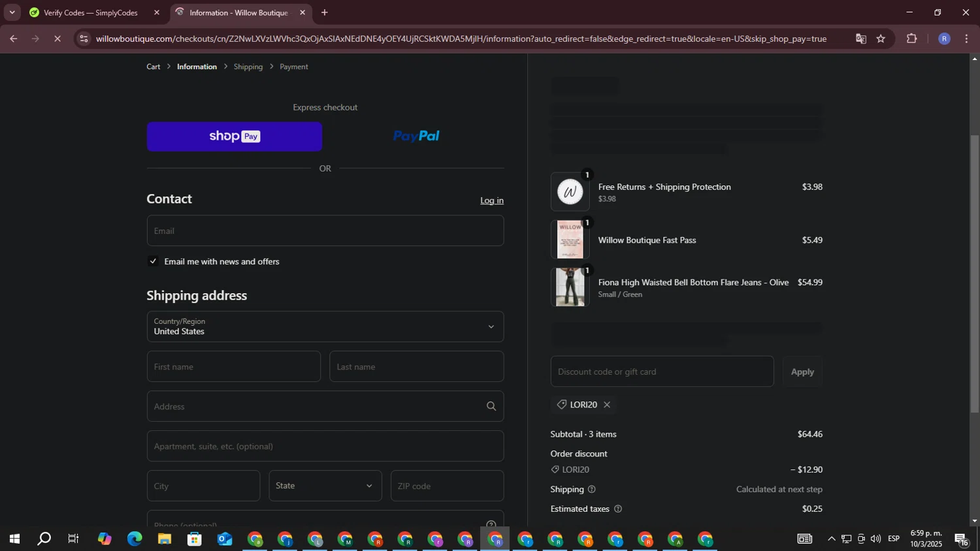Remove the LORI20 discount tag

tap(607, 405)
